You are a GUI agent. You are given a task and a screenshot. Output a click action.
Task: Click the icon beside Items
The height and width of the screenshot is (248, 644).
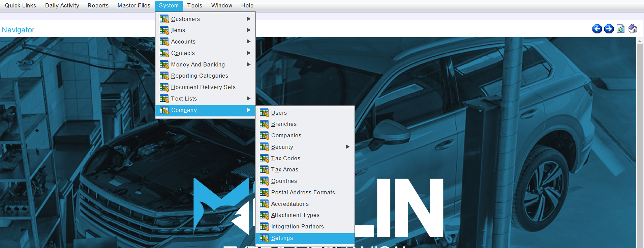[164, 30]
